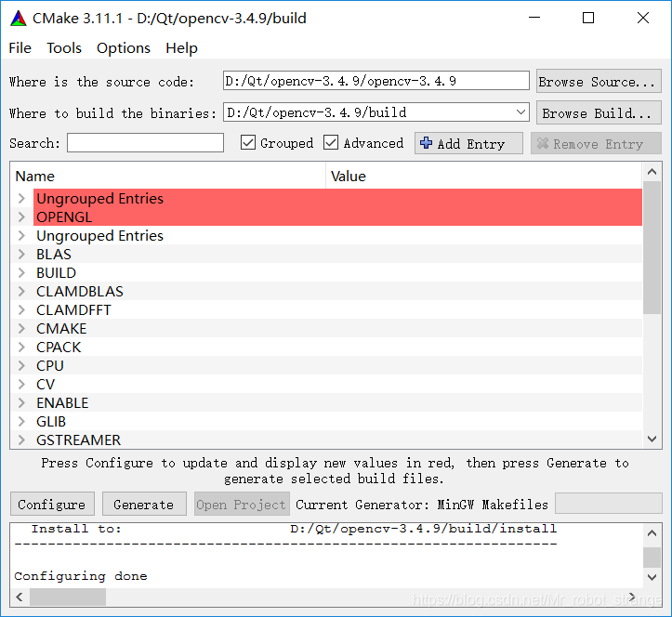Click the output log scroll-down arrow
Image resolution: width=672 pixels, height=617 pixels.
[652, 577]
